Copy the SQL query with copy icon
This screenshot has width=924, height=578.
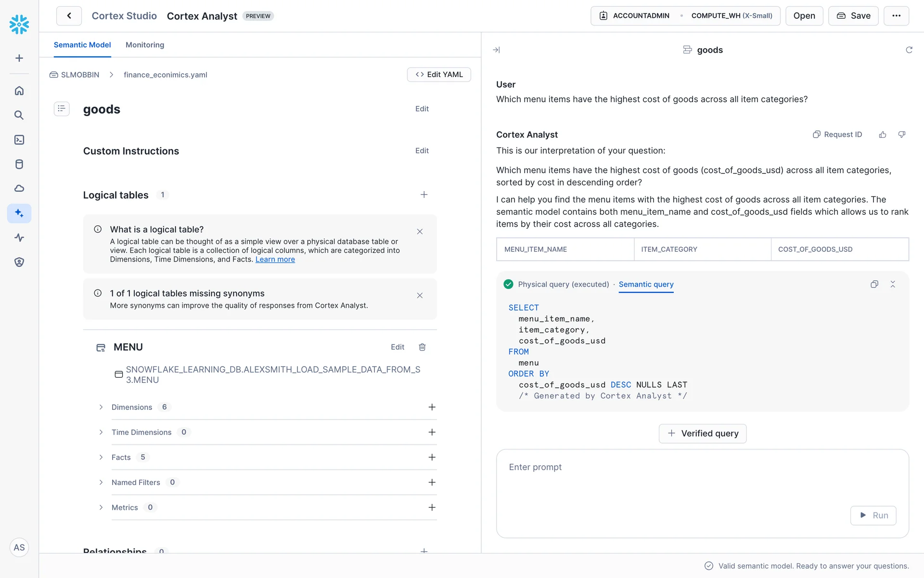[x=874, y=284]
